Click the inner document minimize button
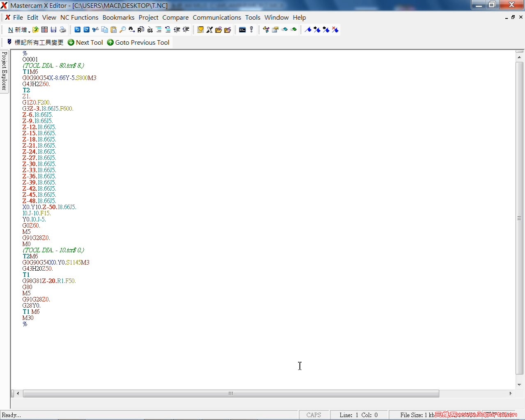Screen dimensions: 525x420 click(506, 17)
